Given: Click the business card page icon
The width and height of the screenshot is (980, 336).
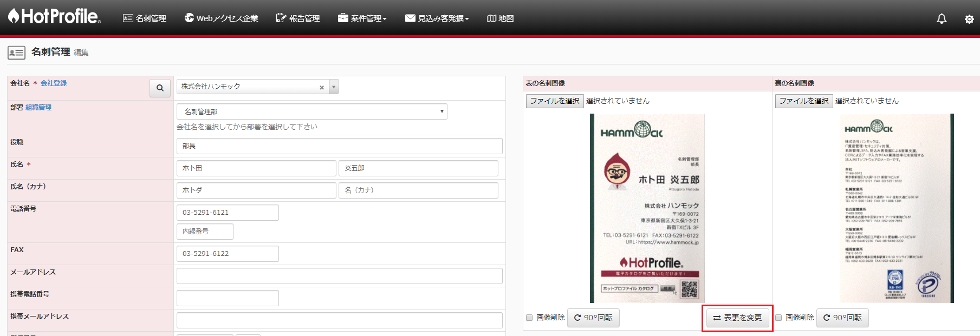Looking at the screenshot, I should [x=16, y=52].
